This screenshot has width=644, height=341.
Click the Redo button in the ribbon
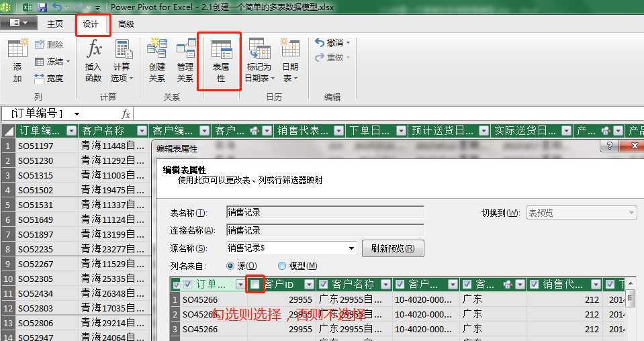click(332, 58)
